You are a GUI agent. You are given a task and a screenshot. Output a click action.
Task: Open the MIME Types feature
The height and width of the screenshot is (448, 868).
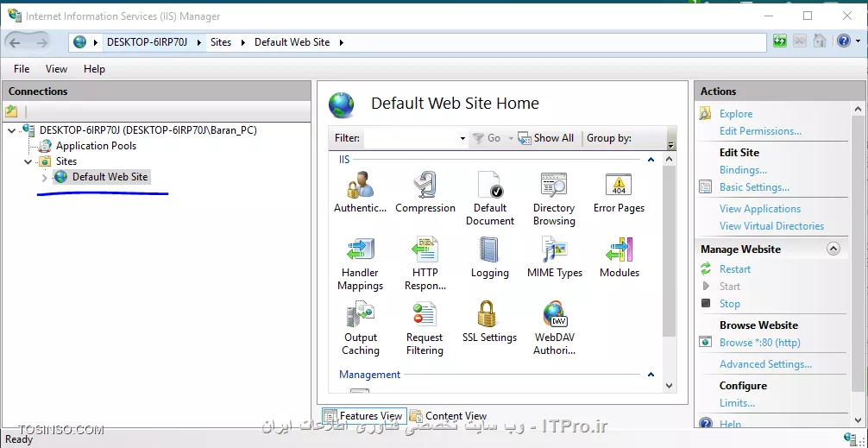[x=555, y=256]
